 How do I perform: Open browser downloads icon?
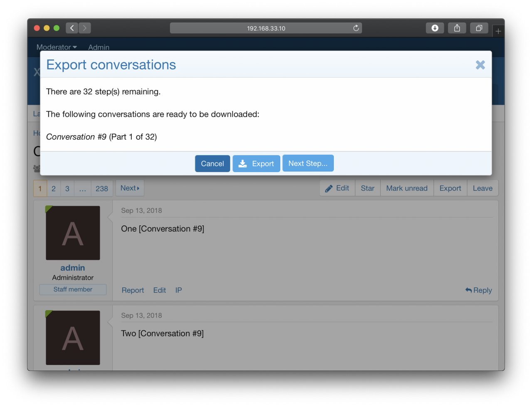coord(435,28)
